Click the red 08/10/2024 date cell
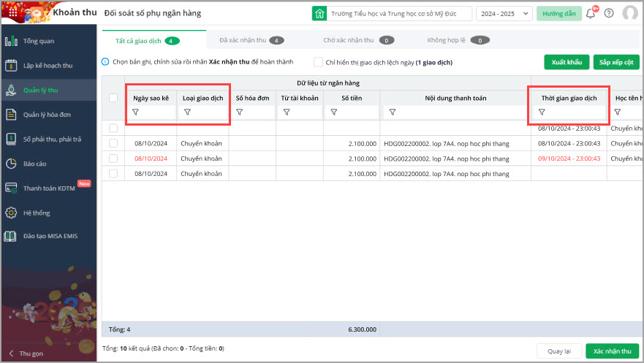This screenshot has height=363, width=644. [151, 158]
